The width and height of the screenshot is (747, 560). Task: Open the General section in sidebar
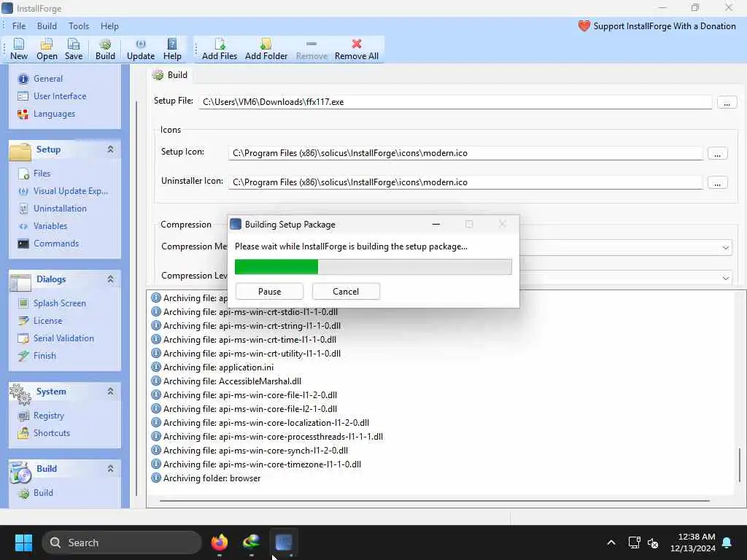coord(47,79)
